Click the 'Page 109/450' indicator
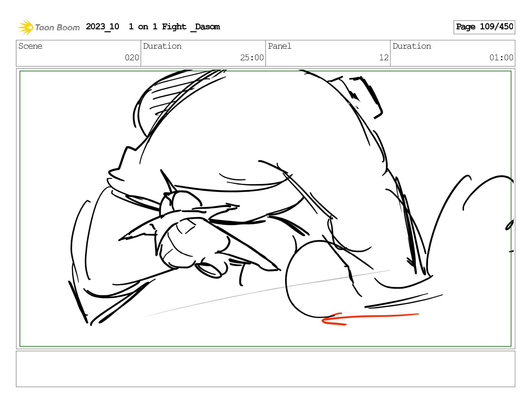Image resolution: width=532 pixels, height=411 pixels. (484, 27)
